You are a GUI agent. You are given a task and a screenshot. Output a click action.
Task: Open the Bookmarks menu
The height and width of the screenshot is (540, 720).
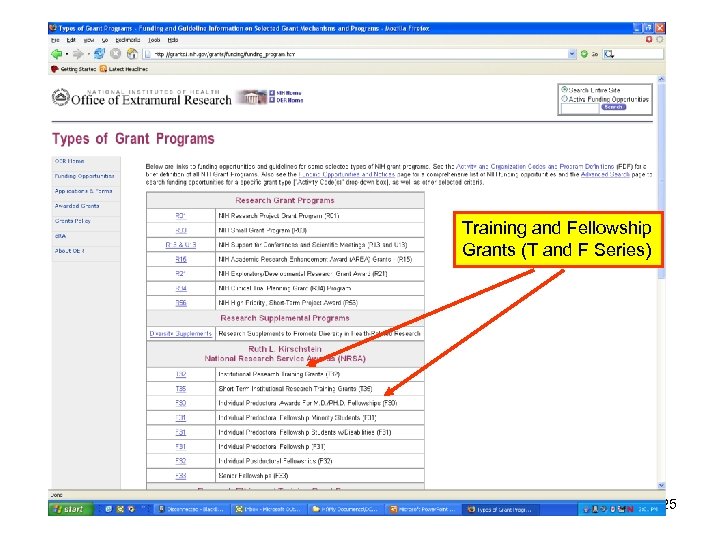tap(128, 40)
